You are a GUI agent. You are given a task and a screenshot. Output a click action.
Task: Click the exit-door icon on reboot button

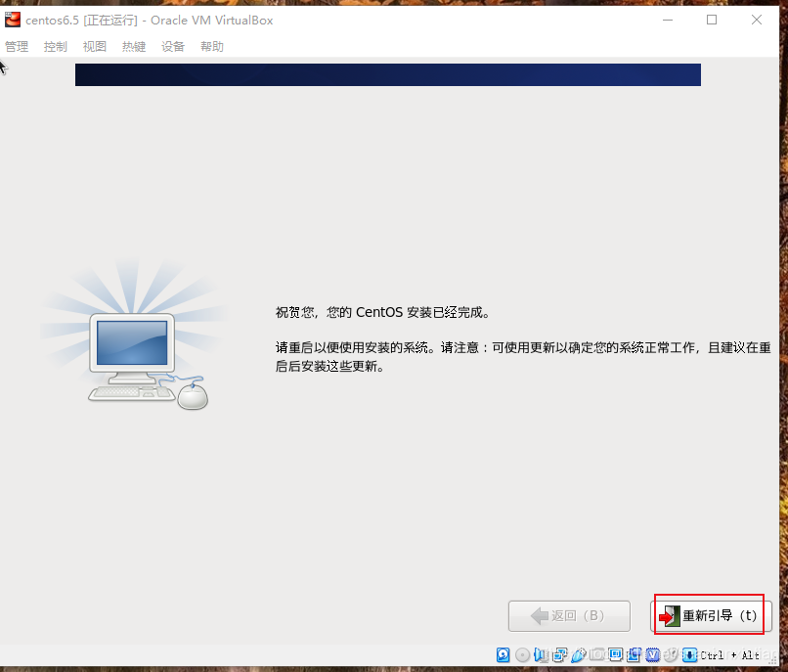(670, 615)
